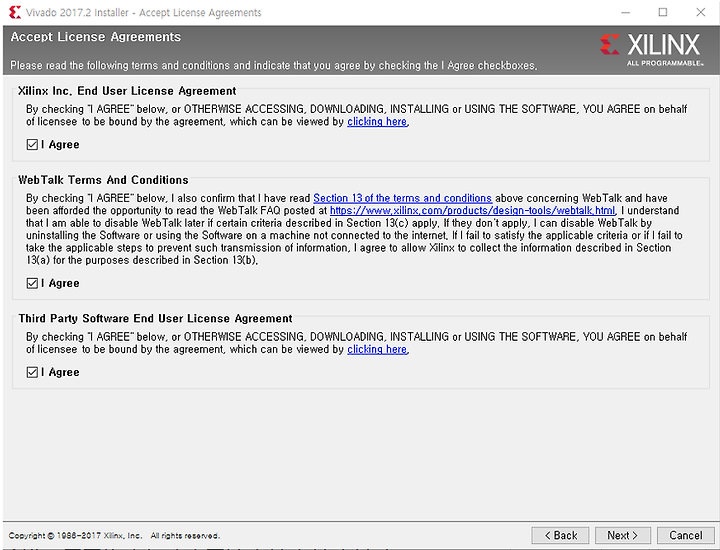Uncheck I Agree under Xilinx Inc. End User License
The width and height of the screenshot is (720, 550).
pyautogui.click(x=32, y=145)
